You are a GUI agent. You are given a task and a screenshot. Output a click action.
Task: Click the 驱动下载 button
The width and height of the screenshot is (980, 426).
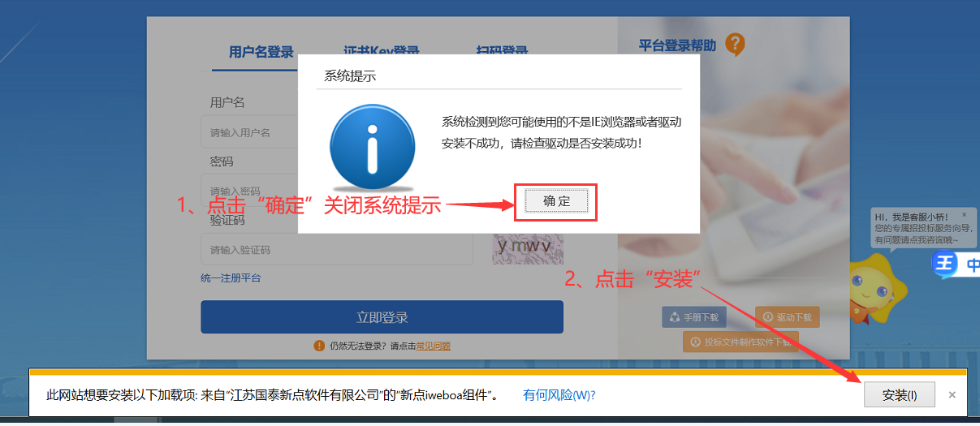(787, 318)
